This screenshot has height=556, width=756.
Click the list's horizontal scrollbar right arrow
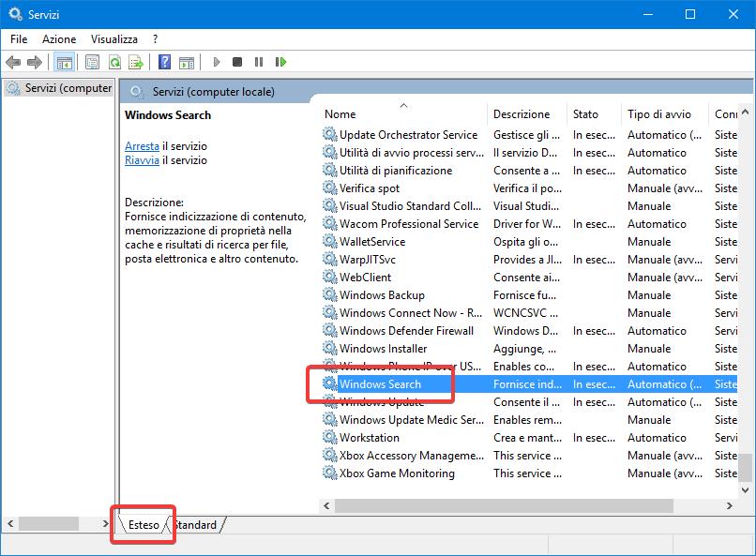pyautogui.click(x=729, y=506)
